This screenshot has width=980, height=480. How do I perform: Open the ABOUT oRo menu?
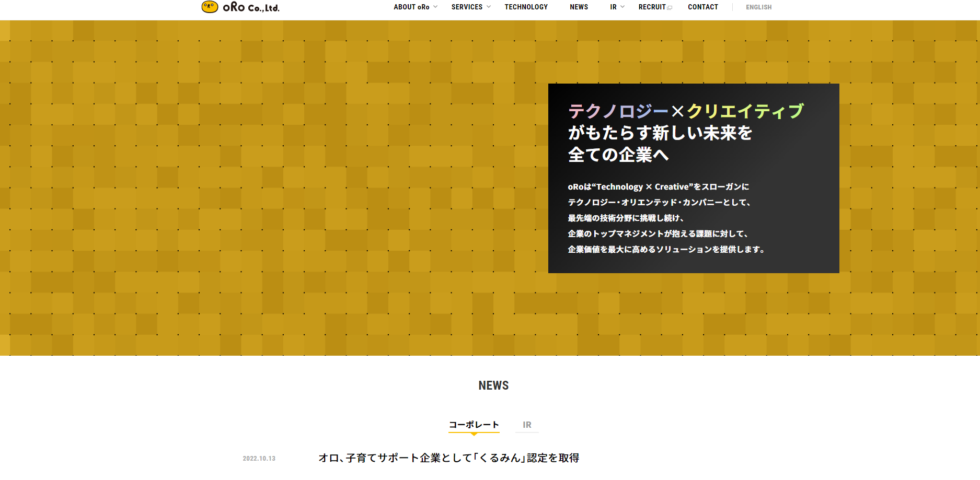point(411,7)
